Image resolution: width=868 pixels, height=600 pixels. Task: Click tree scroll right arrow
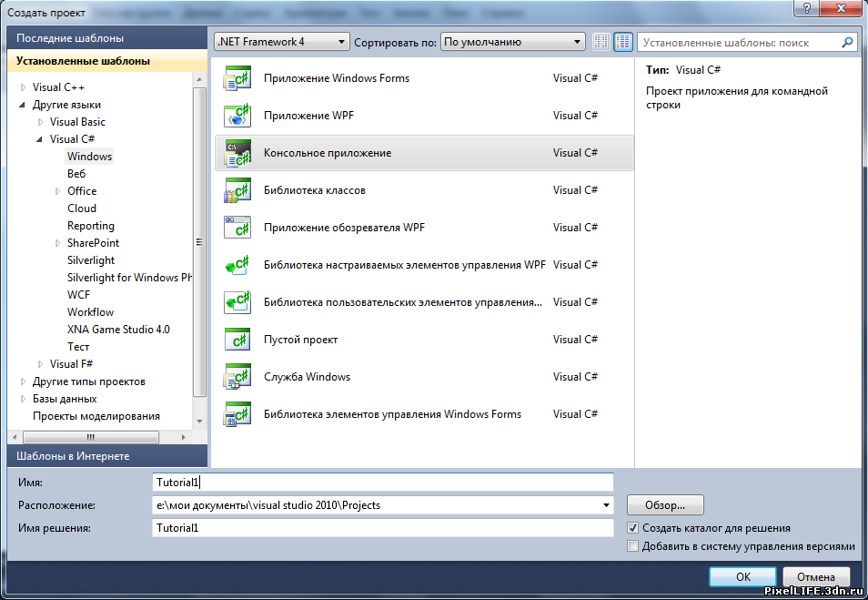point(183,437)
